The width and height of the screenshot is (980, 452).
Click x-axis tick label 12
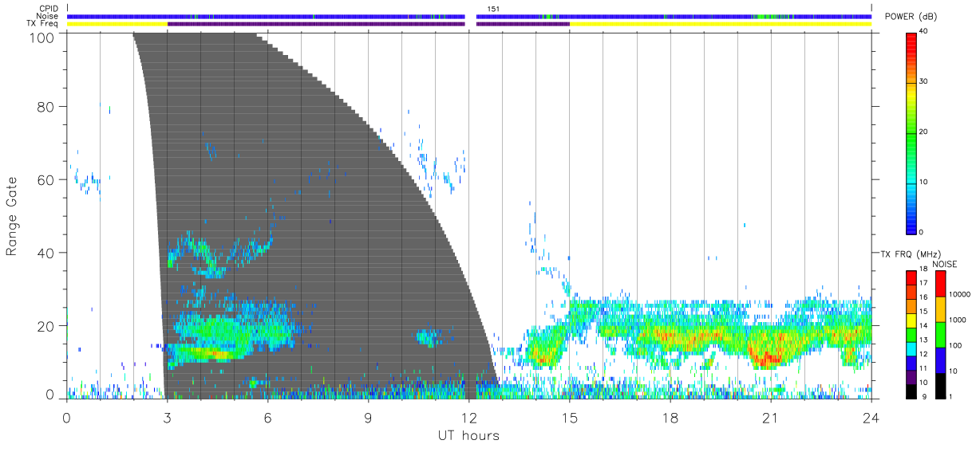tap(468, 418)
